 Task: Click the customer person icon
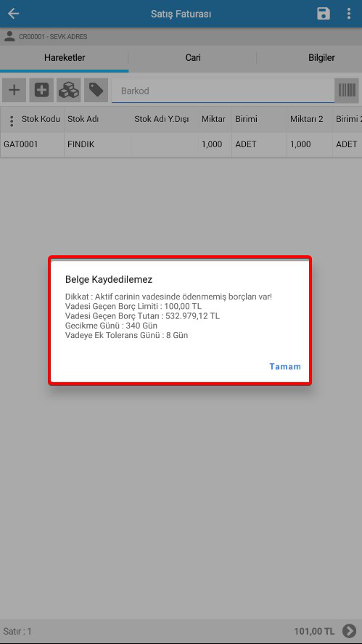pyautogui.click(x=9, y=36)
